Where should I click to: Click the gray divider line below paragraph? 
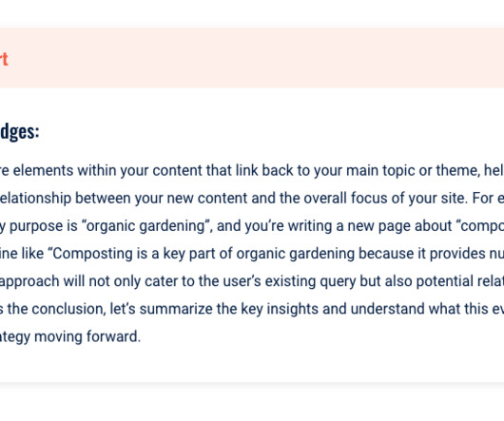[252, 383]
